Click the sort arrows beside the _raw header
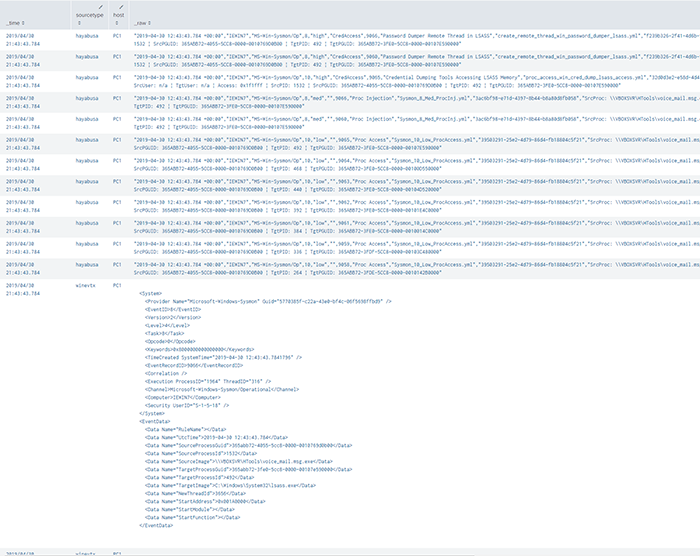Image resolution: width=700 pixels, height=556 pixels. click(150, 23)
